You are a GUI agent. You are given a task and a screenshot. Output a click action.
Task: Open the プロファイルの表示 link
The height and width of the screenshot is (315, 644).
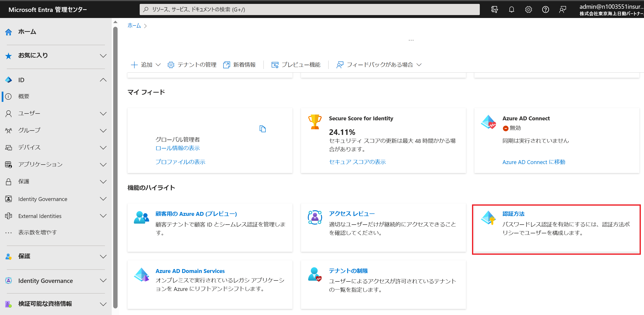coord(180,162)
